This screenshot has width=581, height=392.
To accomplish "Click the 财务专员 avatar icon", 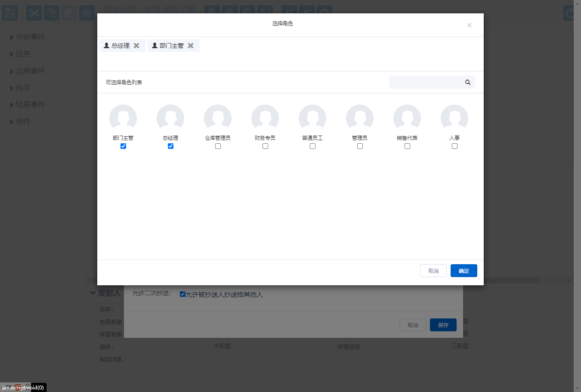I will 265,118.
